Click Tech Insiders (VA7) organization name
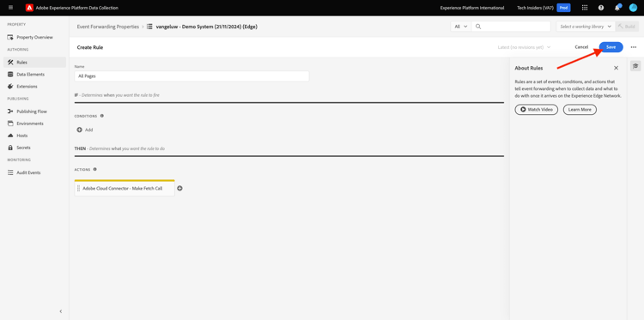Image resolution: width=644 pixels, height=320 pixels. click(535, 8)
